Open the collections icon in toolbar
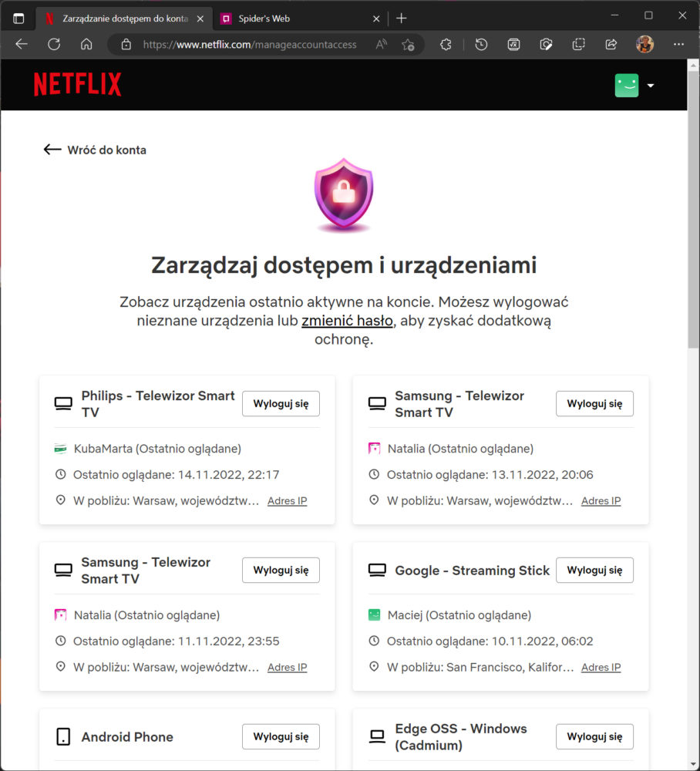Viewport: 700px width, 771px height. pyautogui.click(x=579, y=45)
